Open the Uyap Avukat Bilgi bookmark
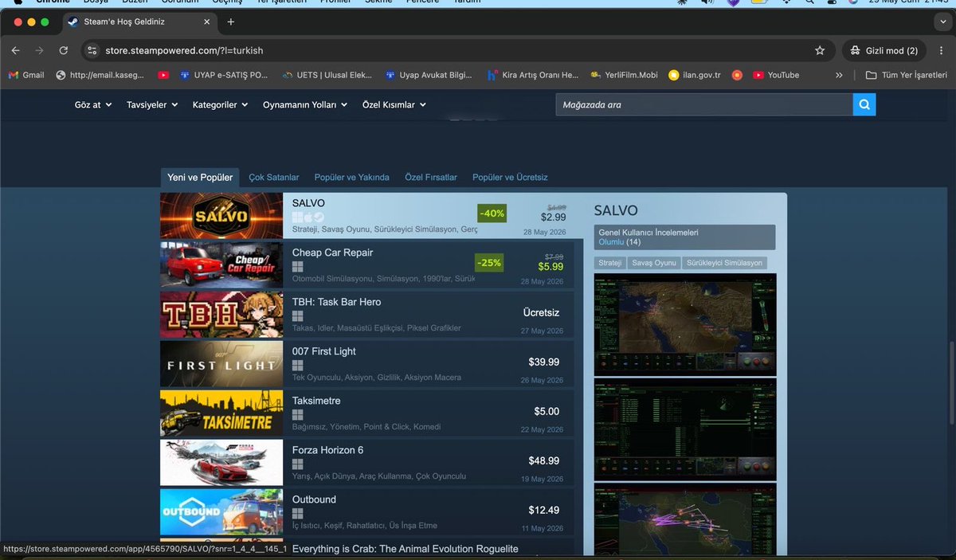Screen dimensions: 956x560 point(429,75)
